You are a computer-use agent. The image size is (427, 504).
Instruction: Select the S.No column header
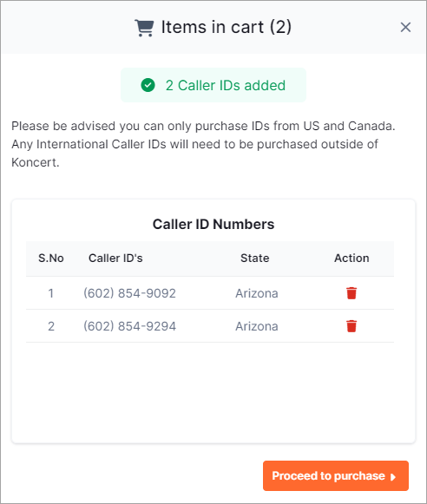click(51, 259)
